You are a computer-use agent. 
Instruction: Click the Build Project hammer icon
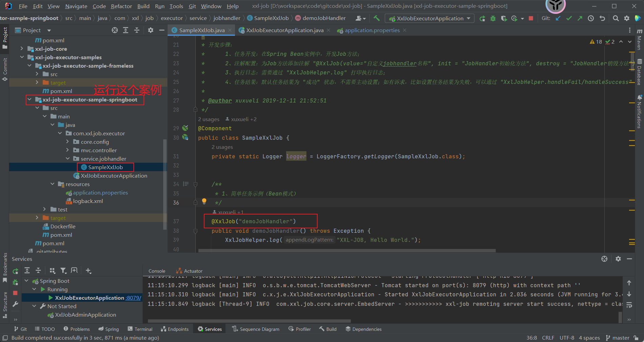377,18
